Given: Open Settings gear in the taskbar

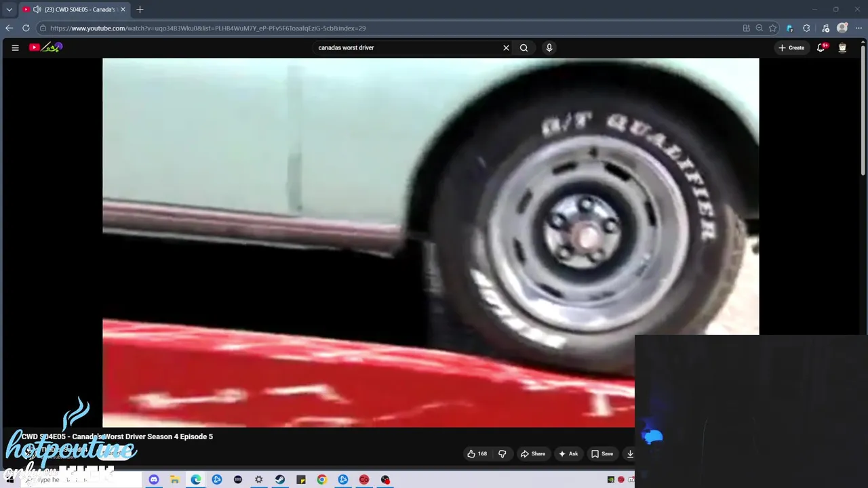Looking at the screenshot, I should 258,479.
